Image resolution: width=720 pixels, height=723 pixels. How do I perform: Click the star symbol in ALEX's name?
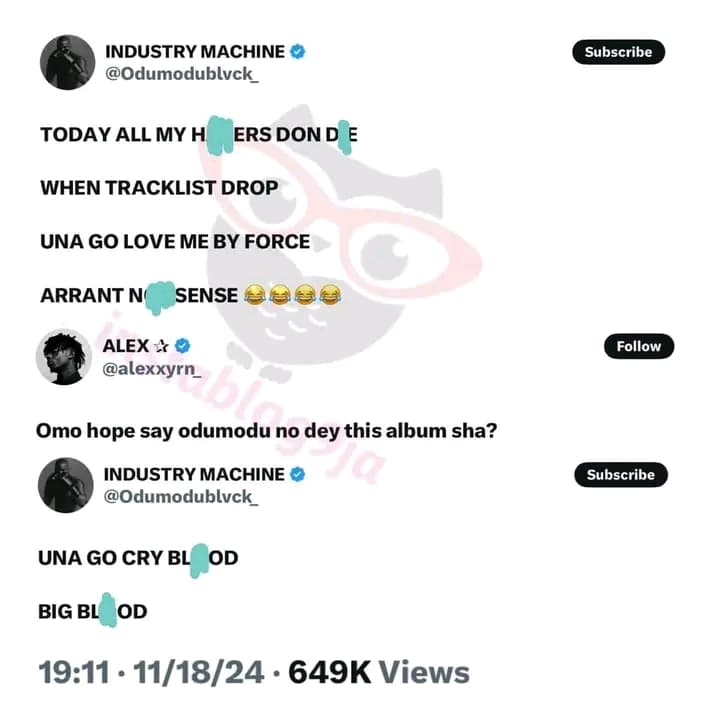(161, 346)
